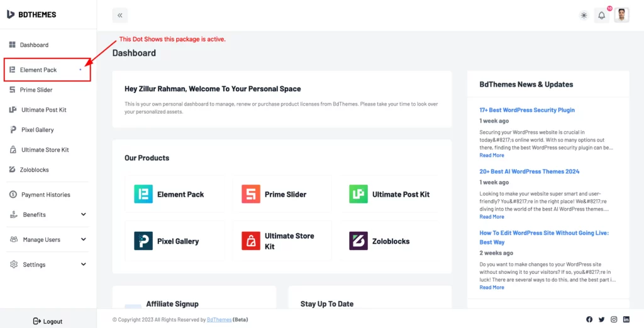Screen dimensions: 644x328
Task: Open Ultimate Store Kit product tile icon
Action: (251, 241)
